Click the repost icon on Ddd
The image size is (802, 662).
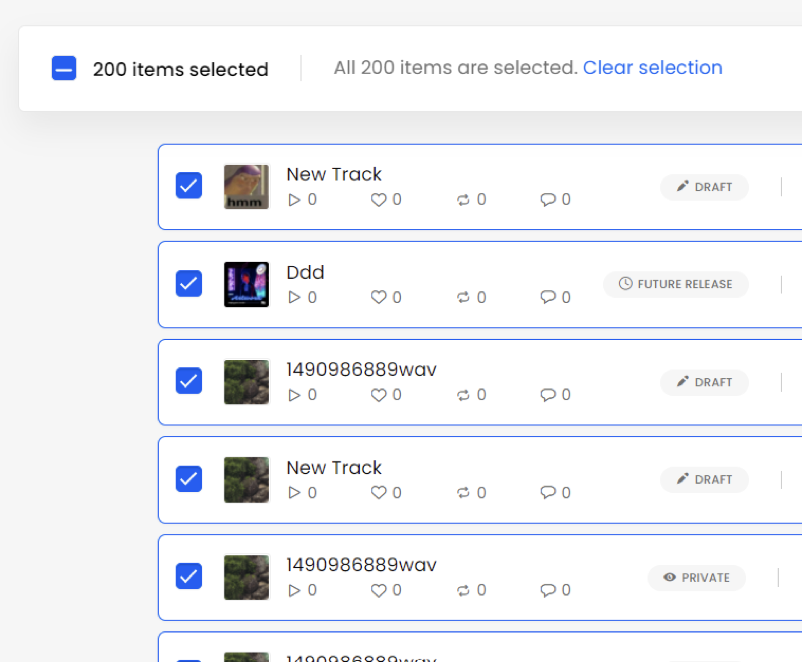pyautogui.click(x=463, y=298)
